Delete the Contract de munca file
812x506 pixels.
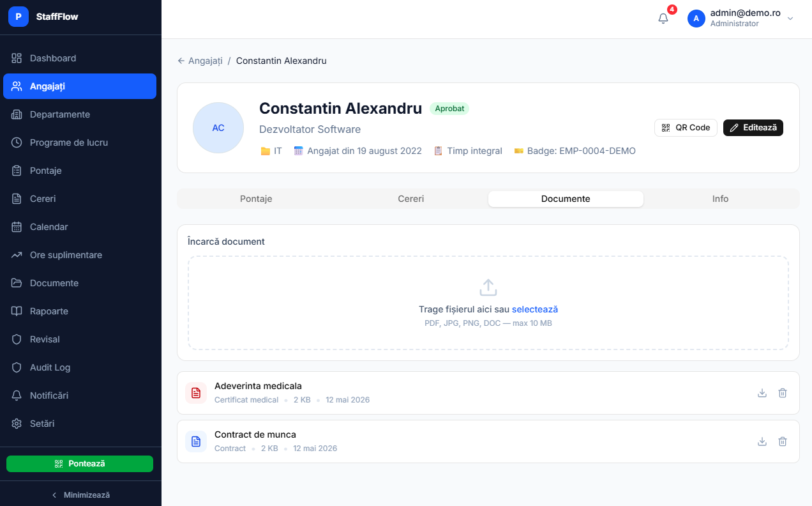click(x=783, y=441)
